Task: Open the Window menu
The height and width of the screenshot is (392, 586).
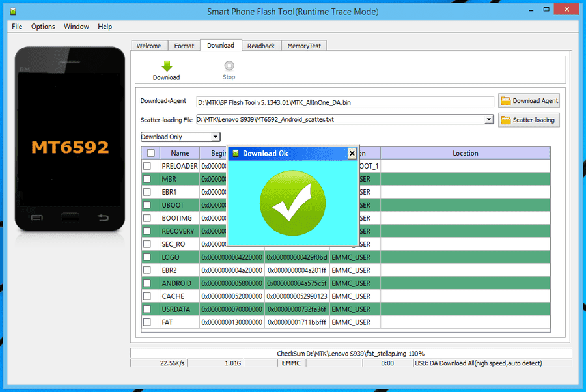Action: (76, 27)
